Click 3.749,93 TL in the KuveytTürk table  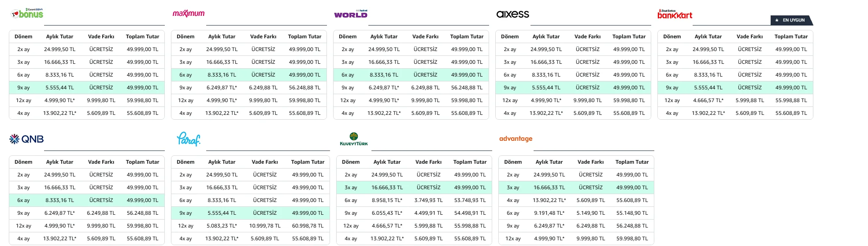click(428, 200)
